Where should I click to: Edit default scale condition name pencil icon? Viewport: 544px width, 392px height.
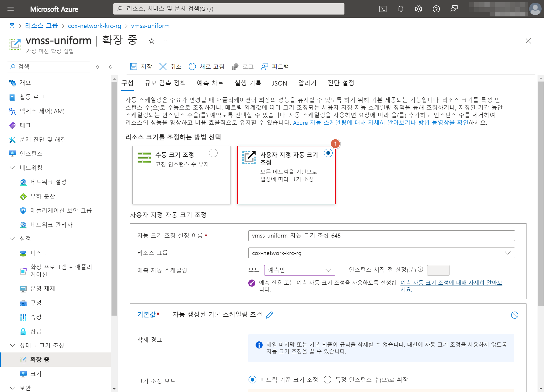(x=269, y=315)
